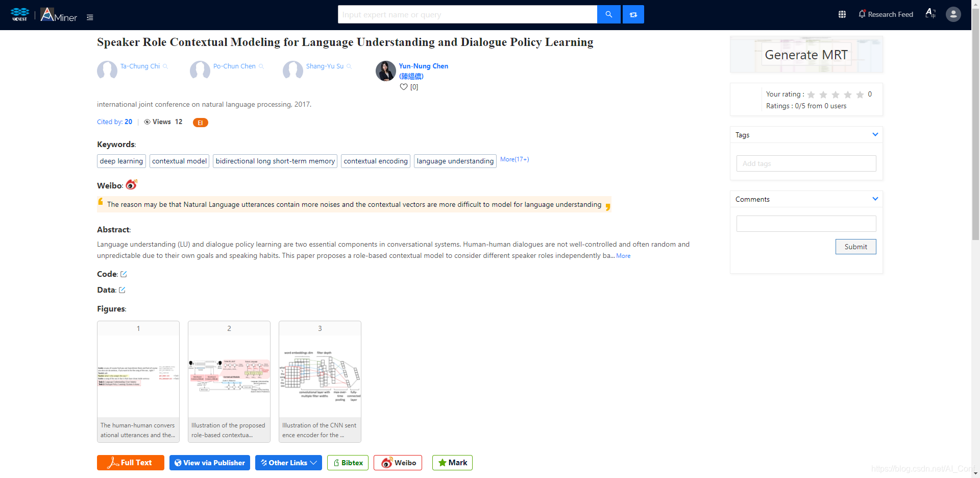The height and width of the screenshot is (478, 980).
Task: Select bidirectional long short-term memory keyword
Action: (x=275, y=161)
